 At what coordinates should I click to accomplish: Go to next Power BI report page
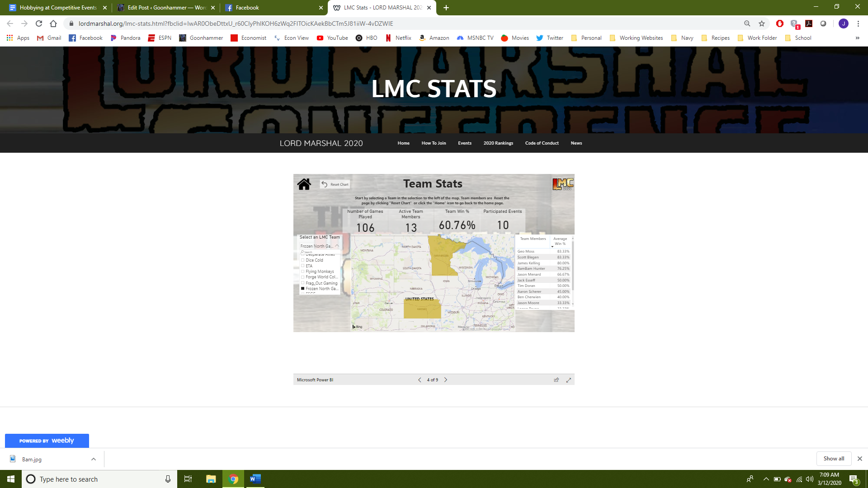tap(446, 380)
